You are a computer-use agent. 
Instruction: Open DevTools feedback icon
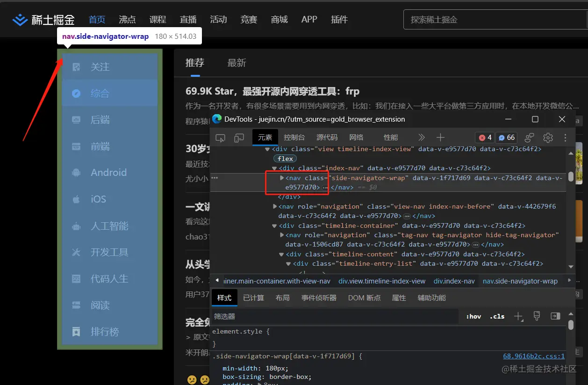pyautogui.click(x=530, y=138)
